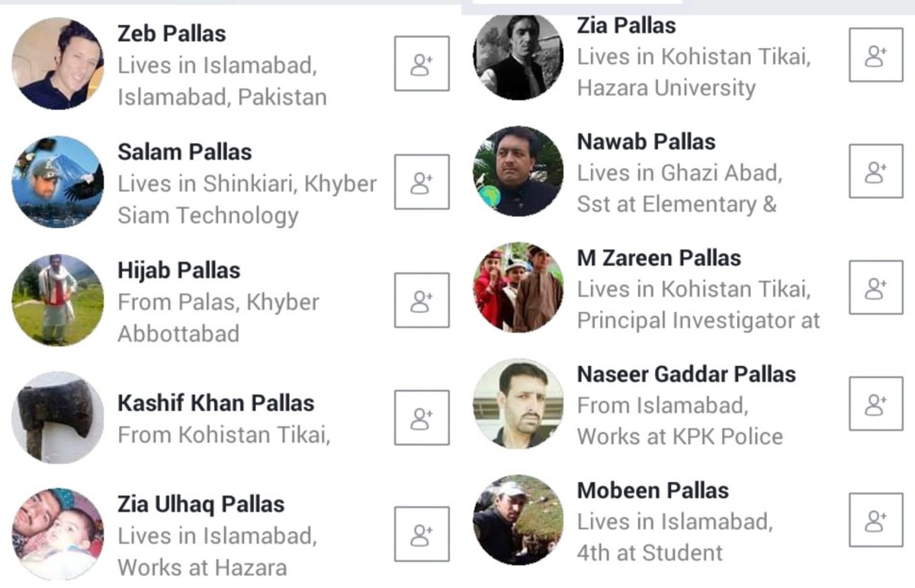Open Zeb Pallas profile name link

172,34
